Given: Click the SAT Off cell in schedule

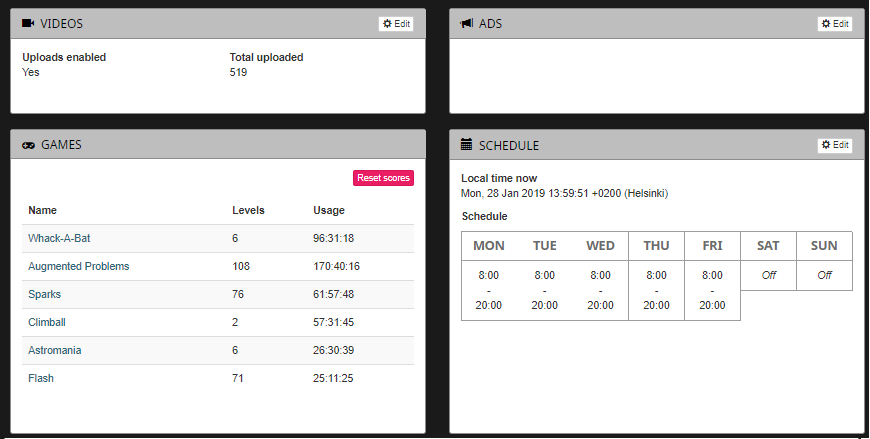Looking at the screenshot, I should [x=768, y=275].
